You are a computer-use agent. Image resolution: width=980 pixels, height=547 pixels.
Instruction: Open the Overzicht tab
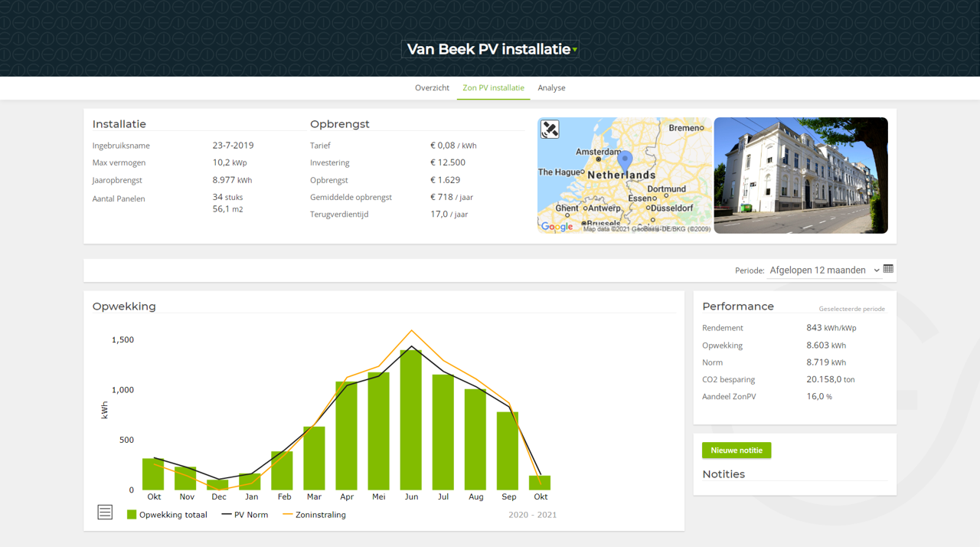click(x=432, y=88)
